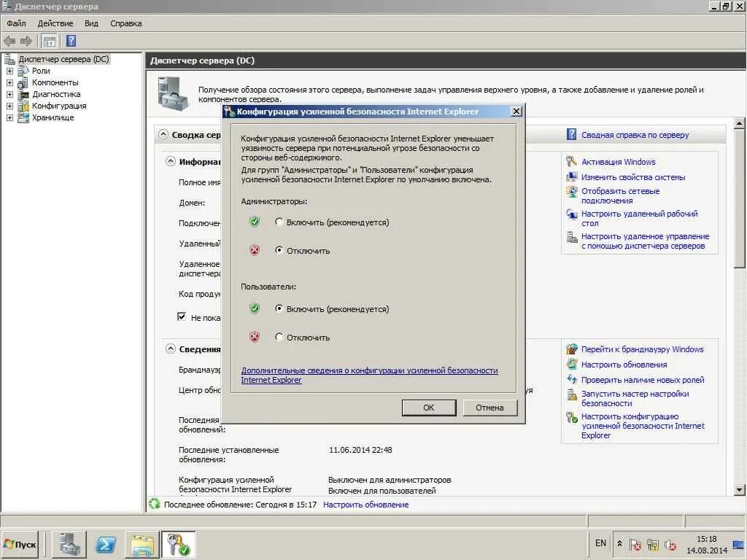
Task: Click the Back arrow toolbar icon
Action: (9, 41)
